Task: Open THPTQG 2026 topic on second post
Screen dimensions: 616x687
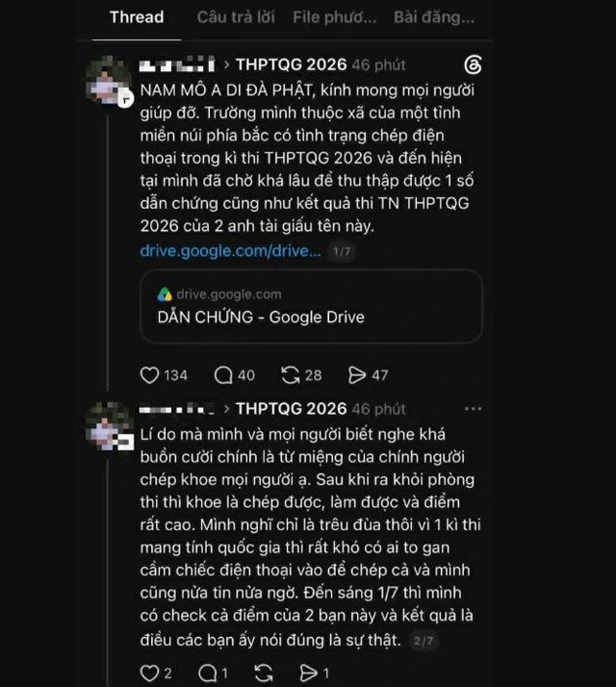Action: click(292, 409)
